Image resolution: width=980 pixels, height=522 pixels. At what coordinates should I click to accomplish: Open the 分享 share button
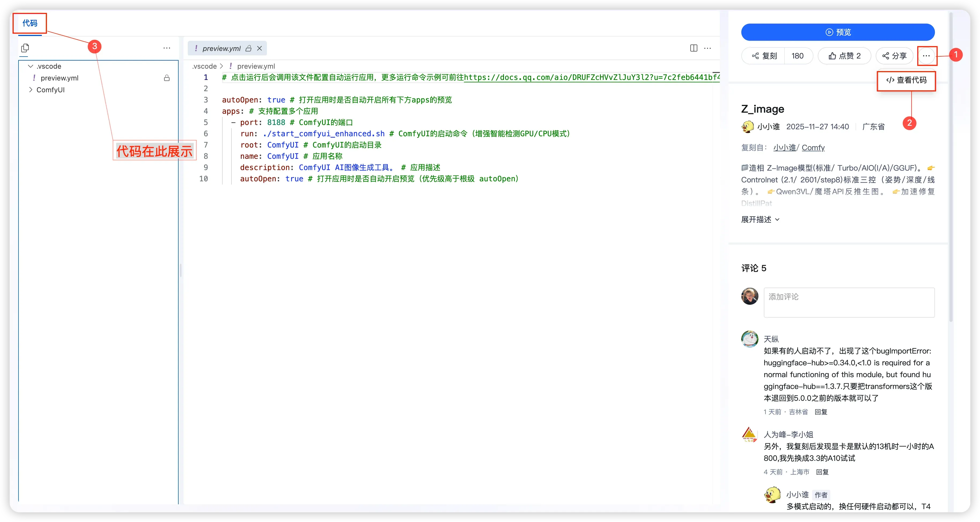coord(894,56)
